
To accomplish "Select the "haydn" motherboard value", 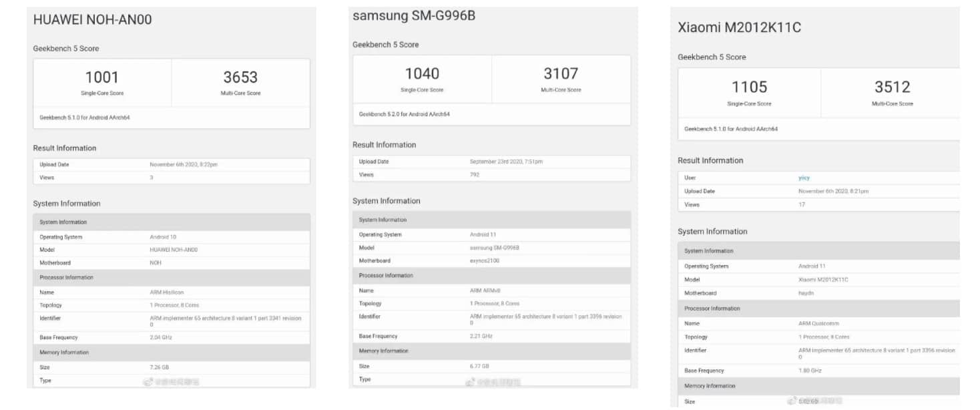I will pos(806,293).
